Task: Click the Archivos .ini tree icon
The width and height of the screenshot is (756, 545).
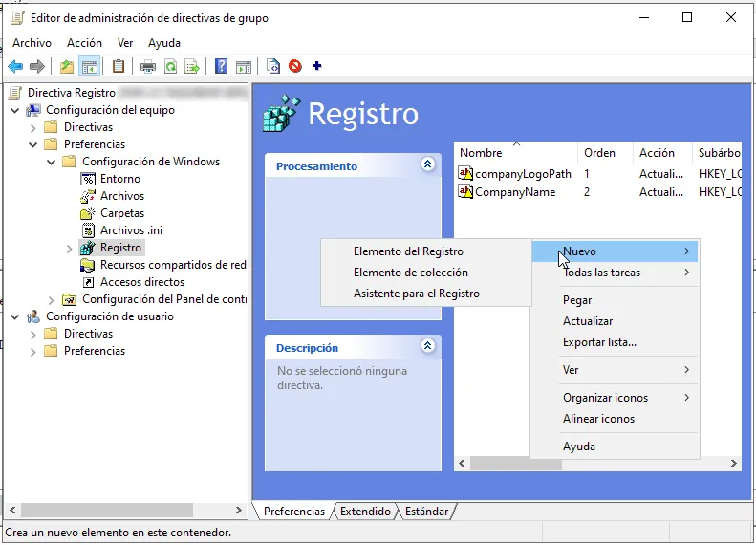Action: (88, 230)
